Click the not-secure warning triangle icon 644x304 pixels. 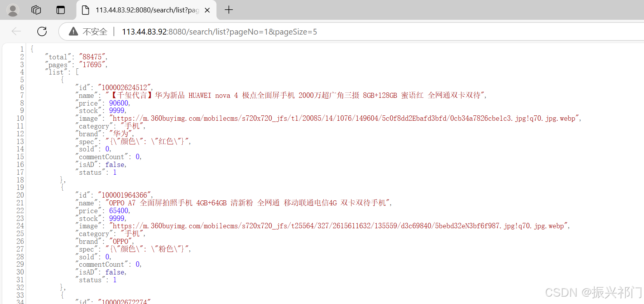coord(73,31)
